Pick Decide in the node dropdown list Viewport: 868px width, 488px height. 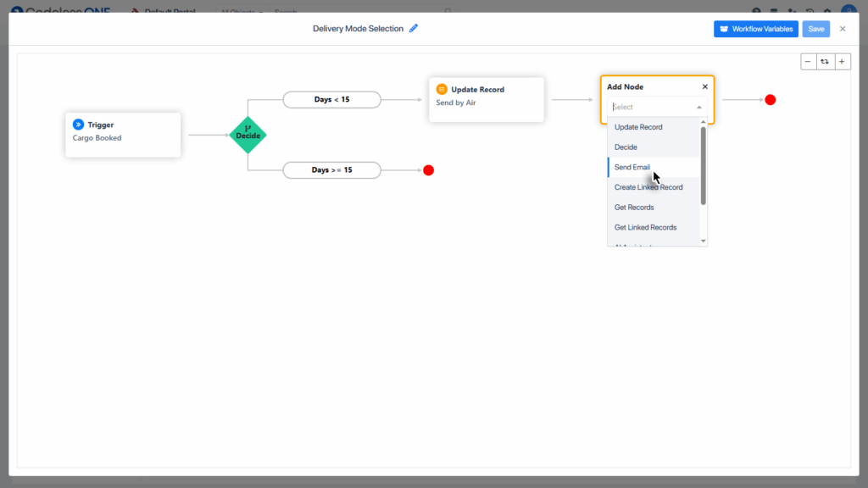pos(626,147)
